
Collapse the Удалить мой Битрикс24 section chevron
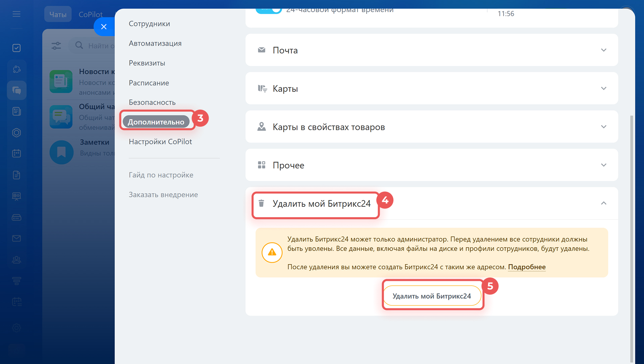(x=604, y=203)
